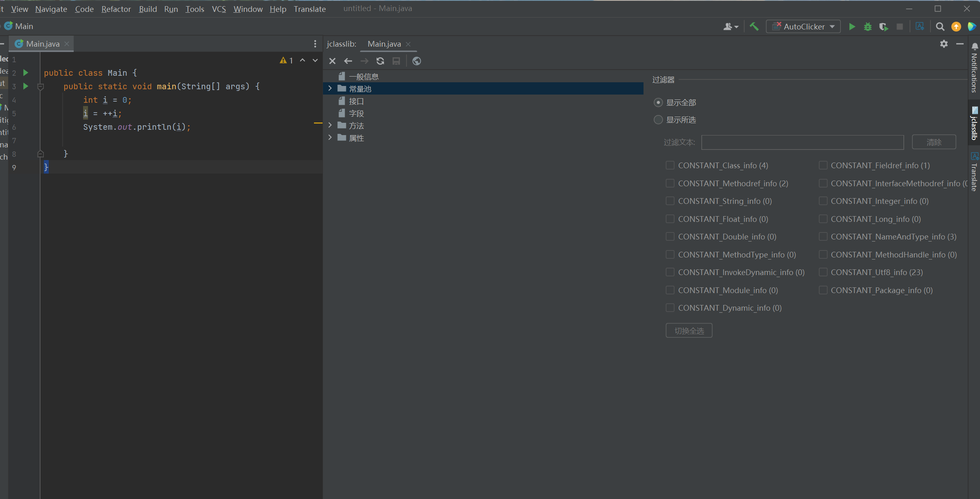Open the Refactor menu
Image resolution: width=980 pixels, height=499 pixels.
tap(116, 9)
